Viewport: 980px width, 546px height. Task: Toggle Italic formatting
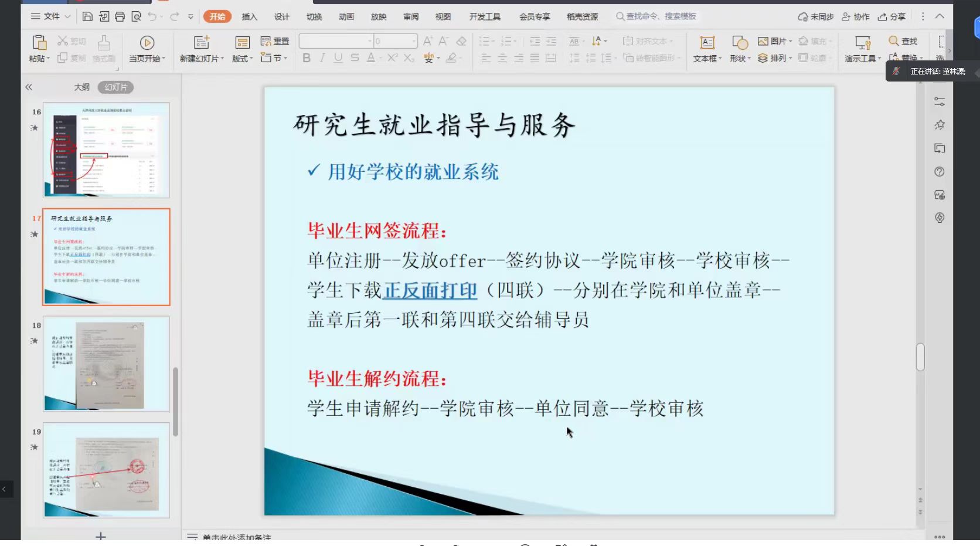(322, 58)
